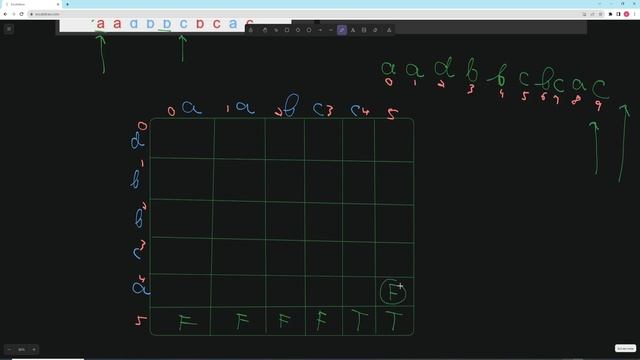The width and height of the screenshot is (640, 360).
Task: Click the share page icon in address bar
Action: point(592,14)
